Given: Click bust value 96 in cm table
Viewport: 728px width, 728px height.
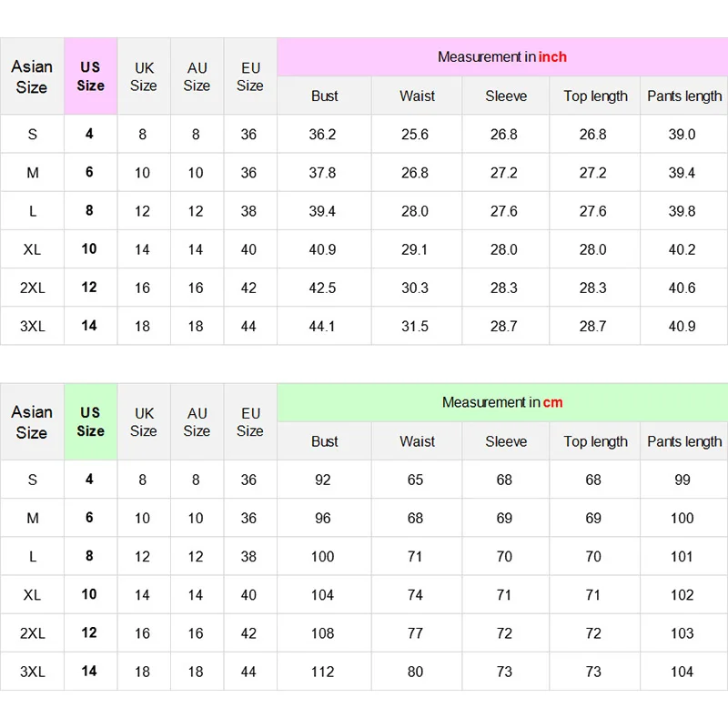Looking at the screenshot, I should click(323, 518).
